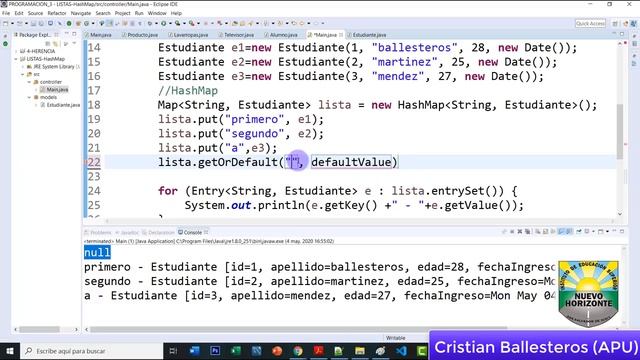Image resolution: width=640 pixels, height=360 pixels.
Task: Click the console horizontal scrollbar
Action: [x=299, y=329]
